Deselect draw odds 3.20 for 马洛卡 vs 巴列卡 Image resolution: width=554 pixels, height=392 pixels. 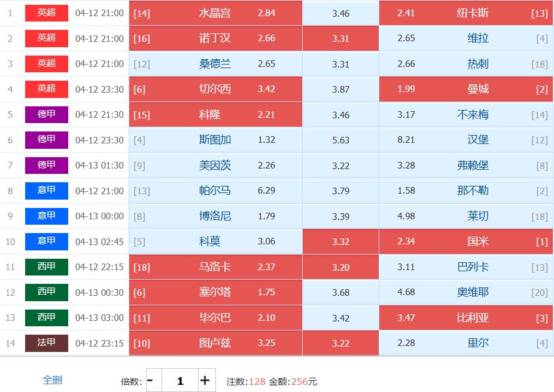point(340,267)
